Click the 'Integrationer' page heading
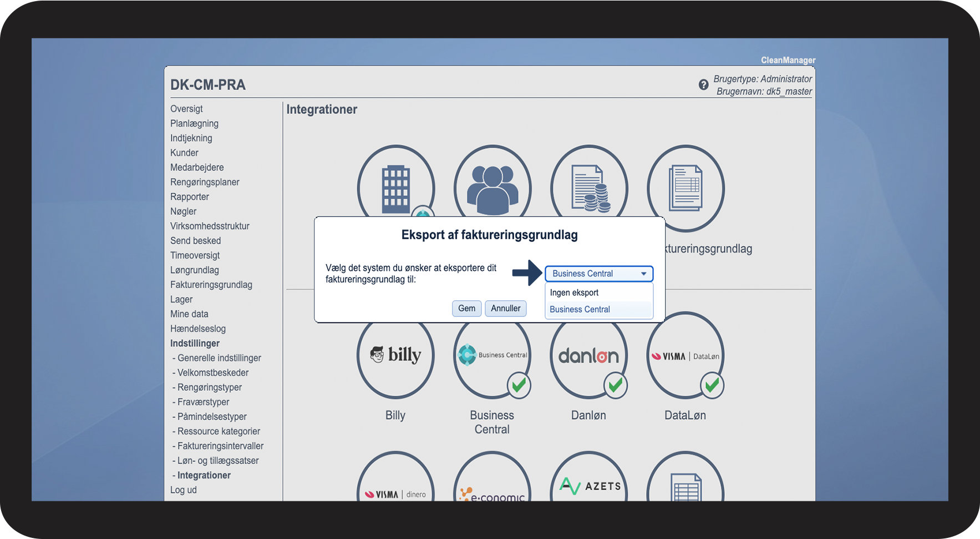 322,109
